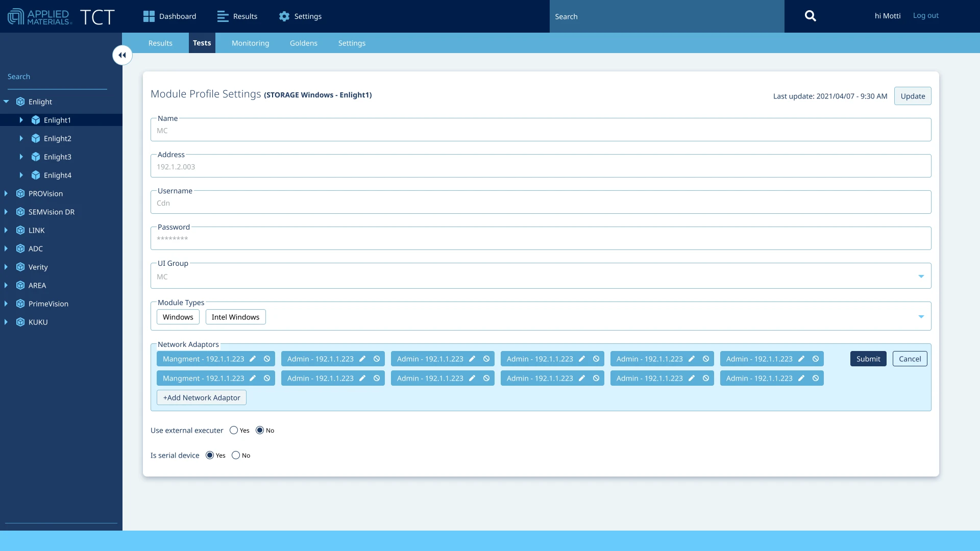The height and width of the screenshot is (551, 980).
Task: Click +Add Network Adaptor button
Action: pyautogui.click(x=202, y=397)
